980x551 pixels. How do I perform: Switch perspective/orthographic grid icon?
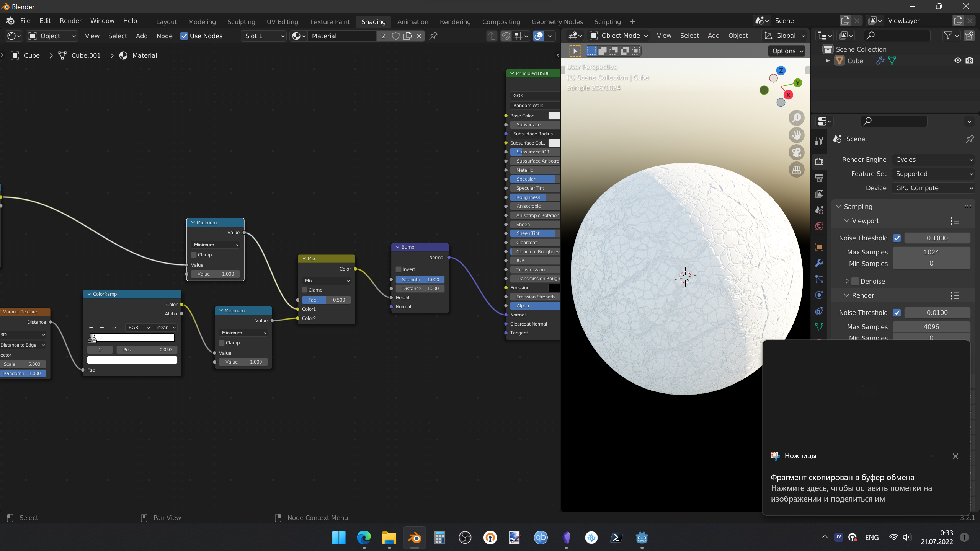[797, 170]
